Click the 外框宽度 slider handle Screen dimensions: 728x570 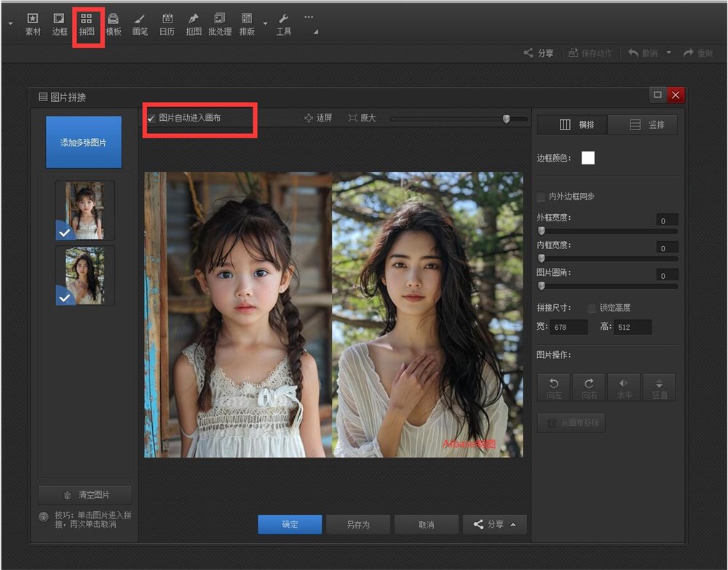(542, 231)
